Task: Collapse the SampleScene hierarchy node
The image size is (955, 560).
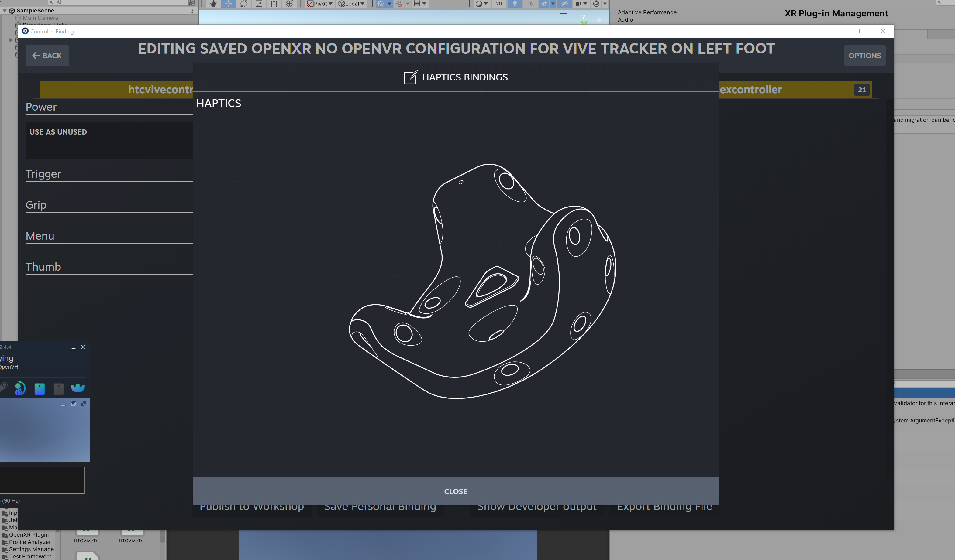Action: click(5, 11)
